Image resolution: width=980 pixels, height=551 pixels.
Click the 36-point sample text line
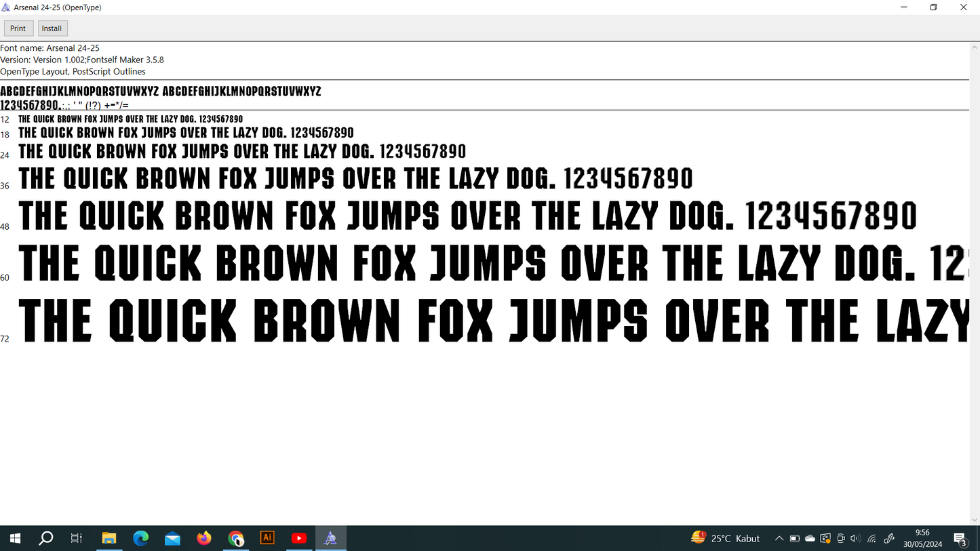point(355,179)
